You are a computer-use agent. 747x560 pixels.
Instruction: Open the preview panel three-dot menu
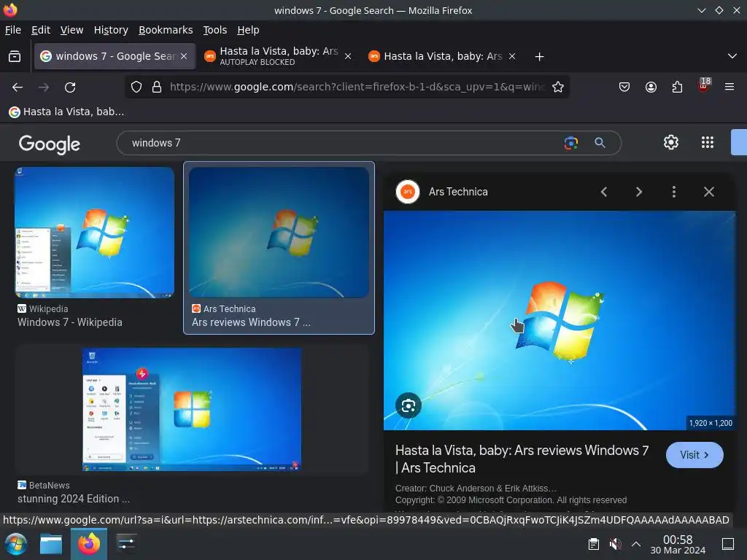pos(673,192)
